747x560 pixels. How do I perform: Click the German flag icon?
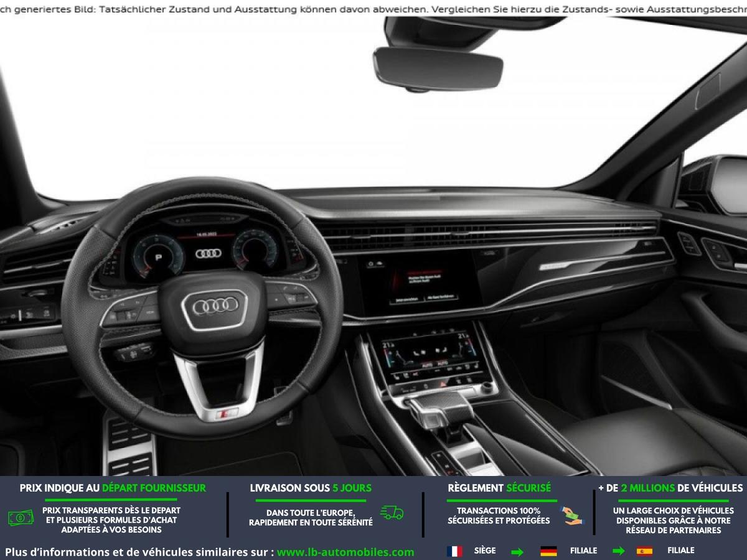548,551
